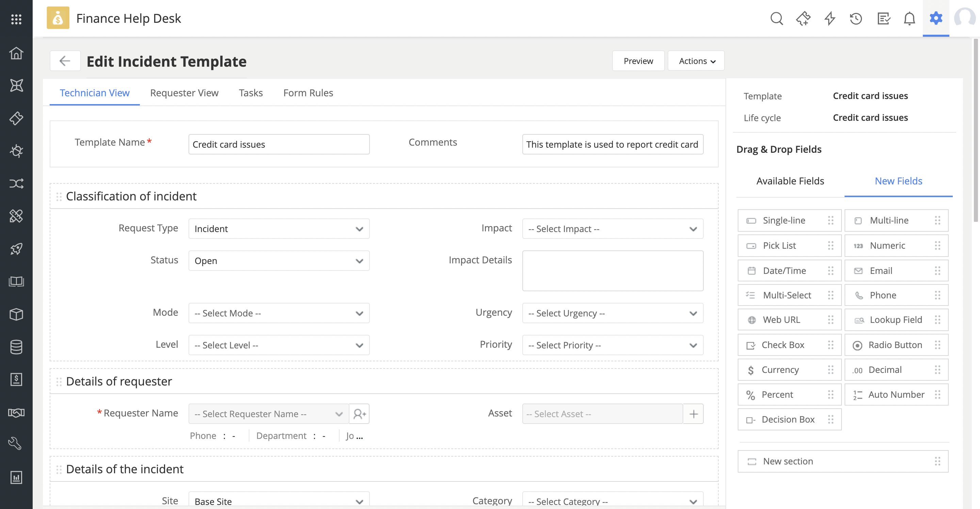The image size is (980, 509).
Task: Open notifications via the bell icon
Action: [909, 18]
